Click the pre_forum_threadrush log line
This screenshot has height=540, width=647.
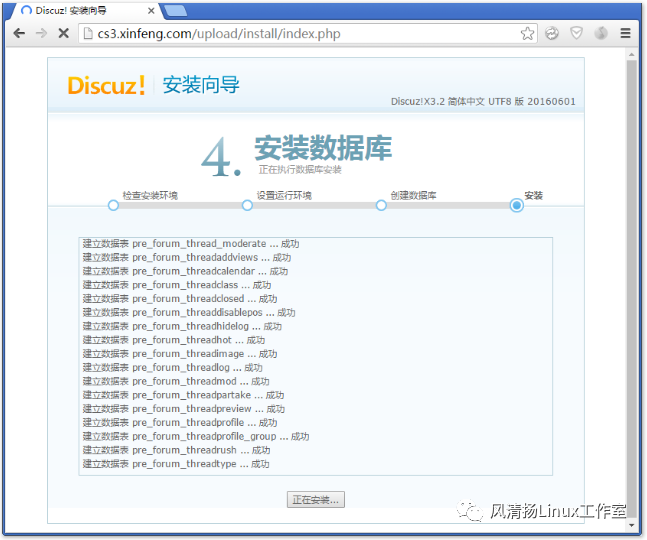[x=177, y=450]
